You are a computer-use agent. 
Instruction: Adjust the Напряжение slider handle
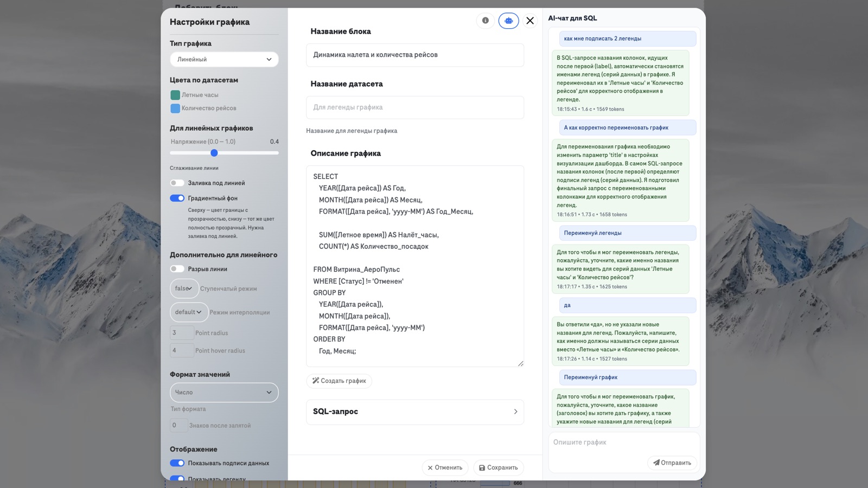click(214, 153)
